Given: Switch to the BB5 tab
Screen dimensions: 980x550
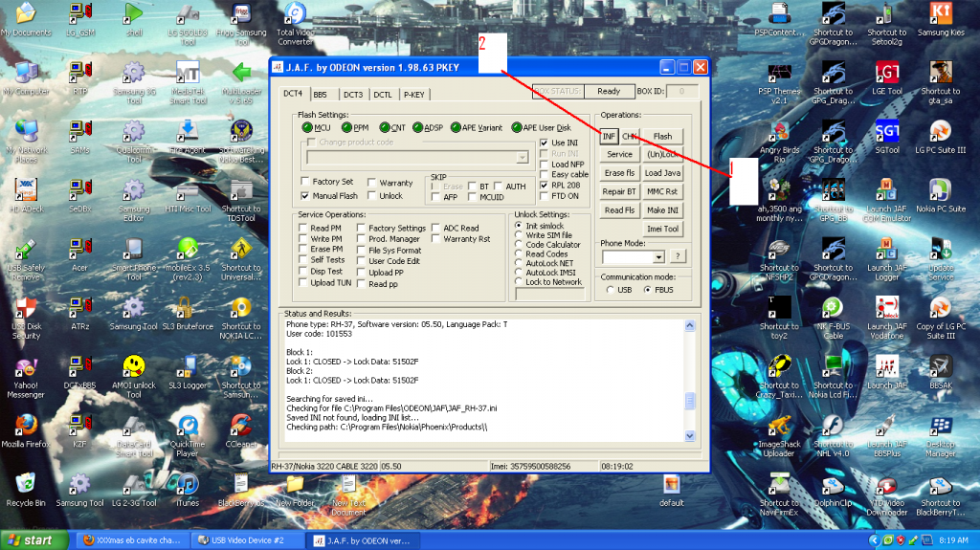Looking at the screenshot, I should coord(320,95).
